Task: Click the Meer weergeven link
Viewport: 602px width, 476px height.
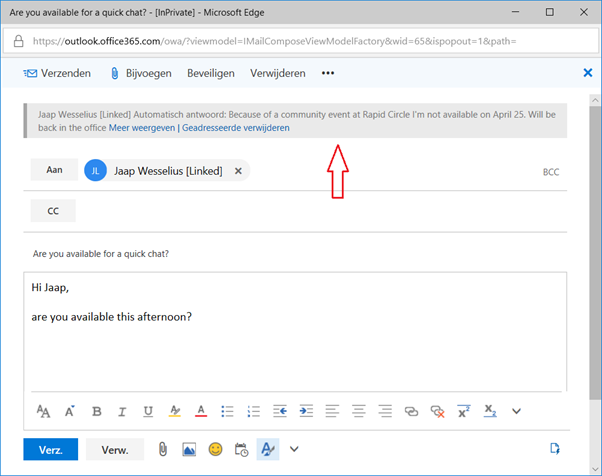Action: pyautogui.click(x=141, y=128)
